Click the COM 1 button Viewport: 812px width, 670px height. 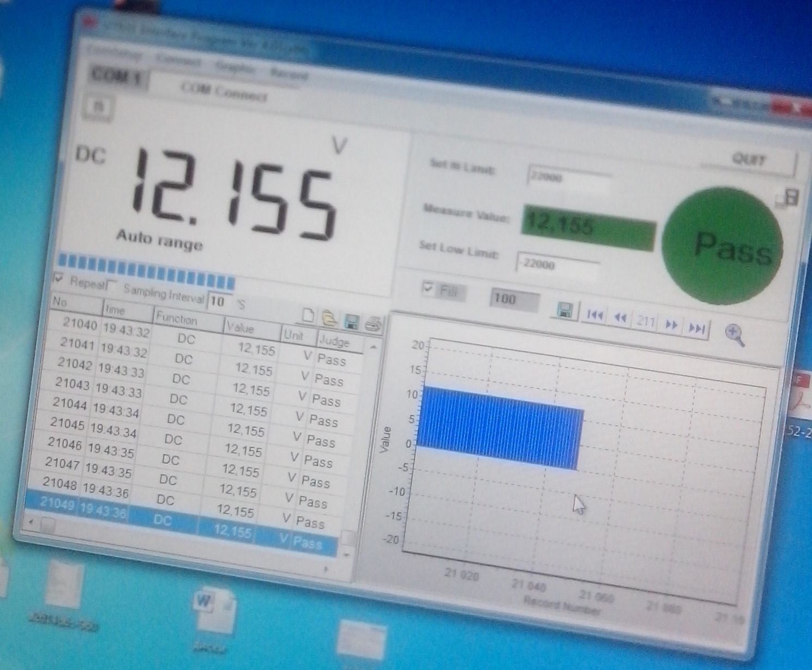coord(116,76)
